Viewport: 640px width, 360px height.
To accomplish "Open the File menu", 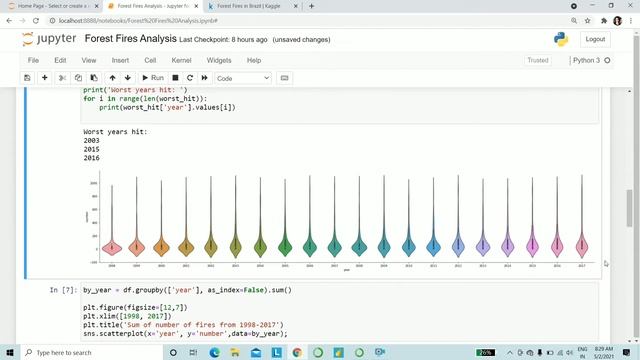I will coord(33,60).
